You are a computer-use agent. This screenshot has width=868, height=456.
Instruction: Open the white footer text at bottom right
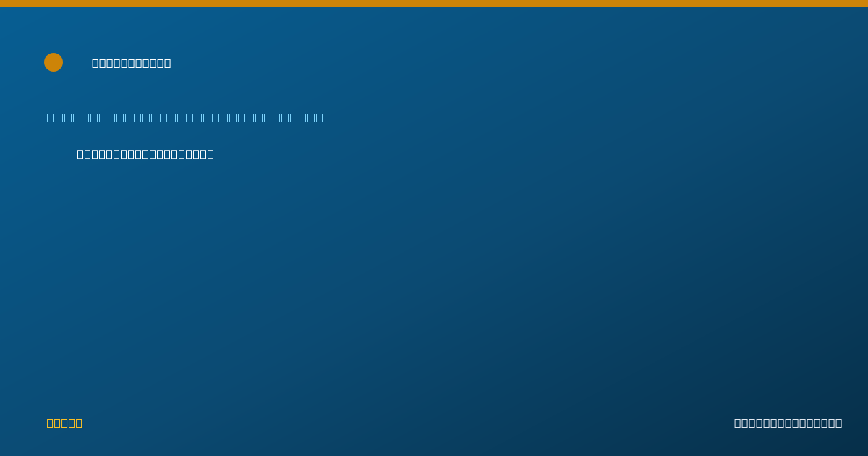click(x=788, y=423)
